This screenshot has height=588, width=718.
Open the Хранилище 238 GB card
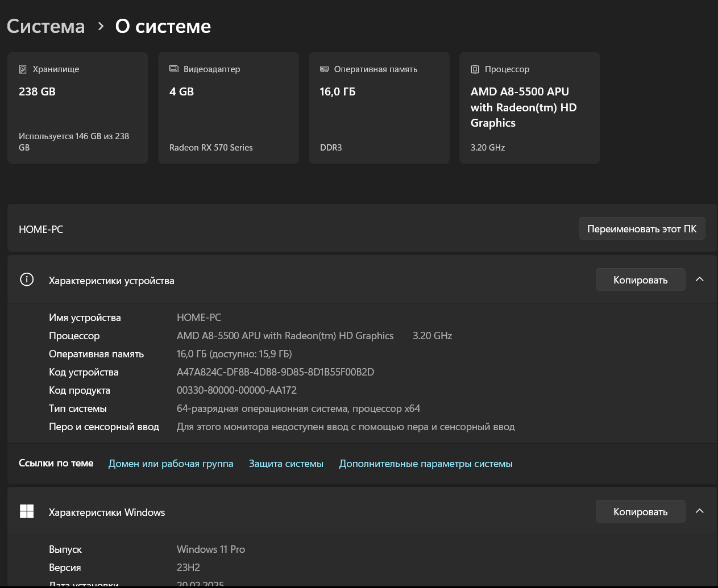point(78,108)
